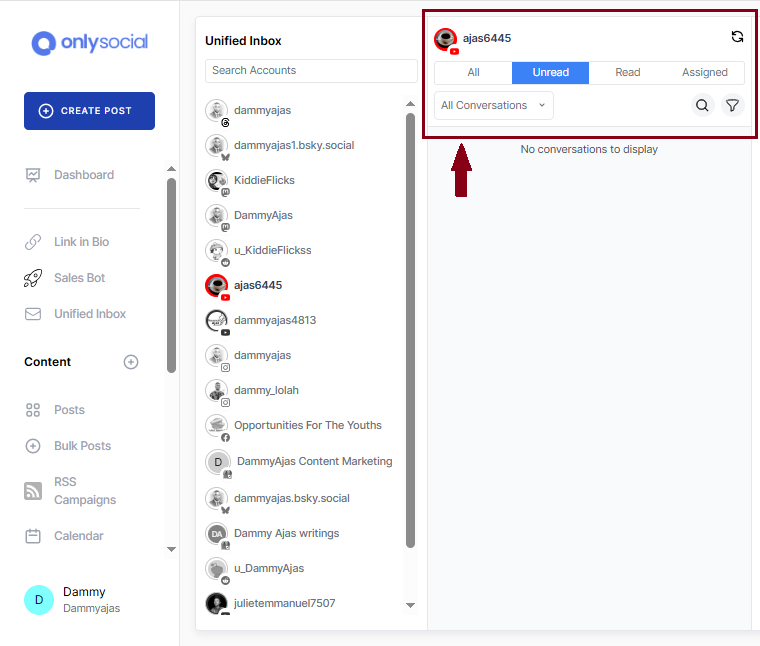Open Sales Bot rocket icon
Screen dimensions: 760x646
(33, 278)
